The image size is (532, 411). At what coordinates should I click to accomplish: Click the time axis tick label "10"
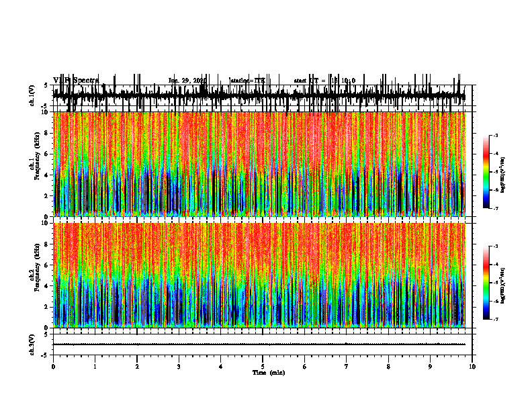click(472, 367)
